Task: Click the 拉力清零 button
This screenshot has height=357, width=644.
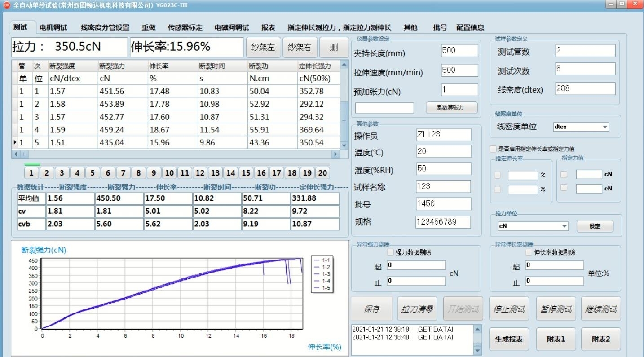Action: pyautogui.click(x=417, y=309)
